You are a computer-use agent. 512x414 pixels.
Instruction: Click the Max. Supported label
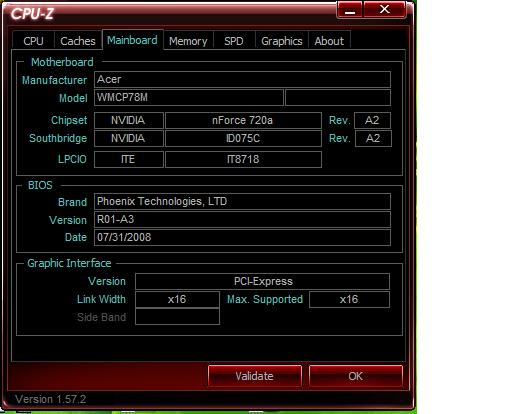(265, 299)
